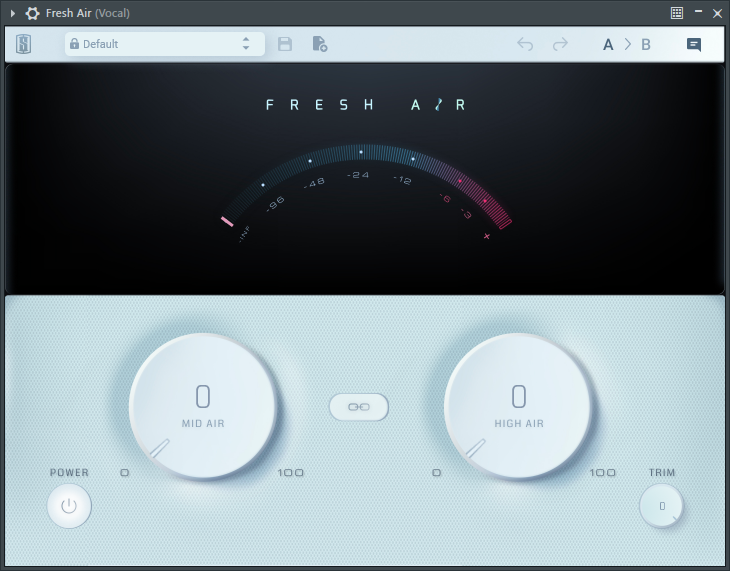Screen dimensions: 730x571
Task: Redo the last change
Action: click(x=560, y=44)
